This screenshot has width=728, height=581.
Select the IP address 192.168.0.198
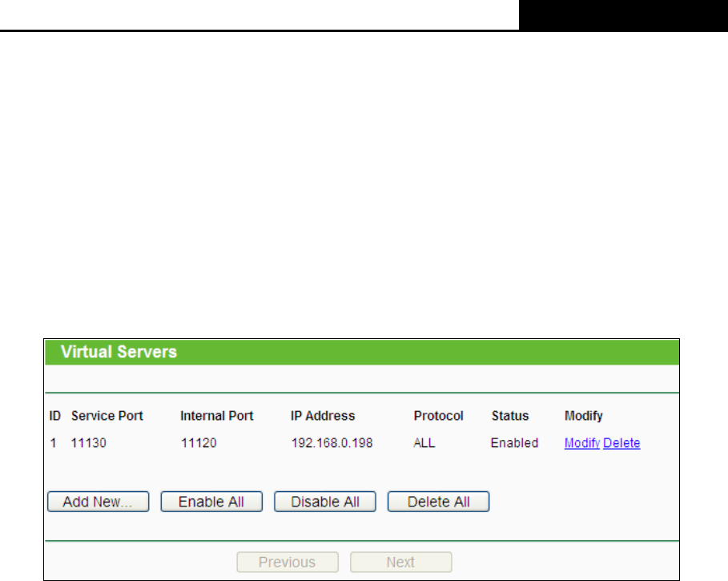(332, 443)
